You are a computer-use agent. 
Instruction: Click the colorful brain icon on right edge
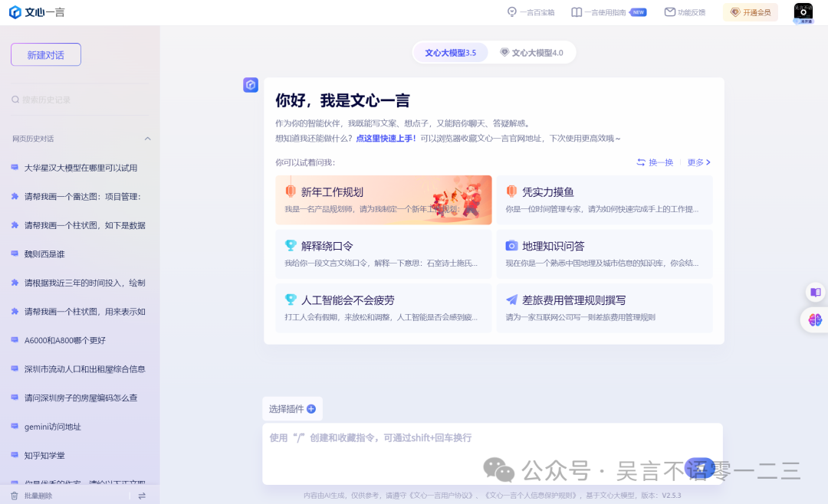[814, 320]
